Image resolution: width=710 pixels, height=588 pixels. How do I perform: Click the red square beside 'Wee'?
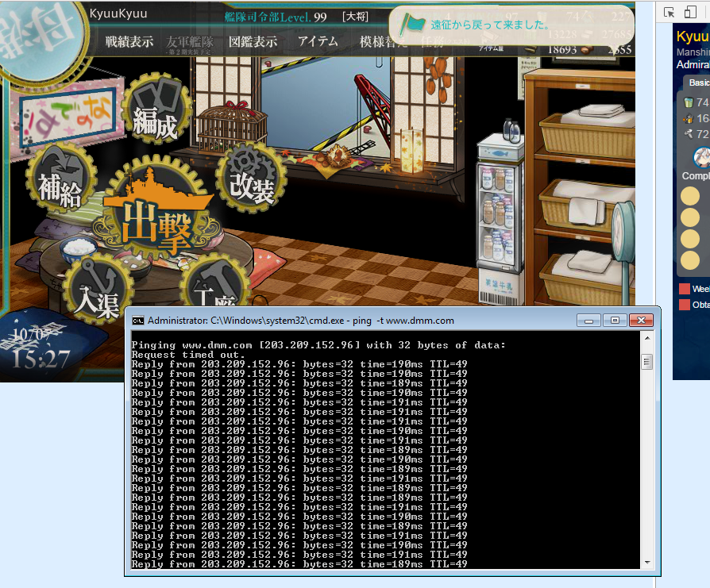pyautogui.click(x=685, y=289)
